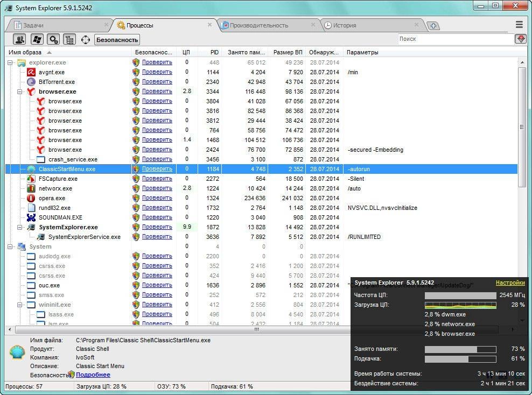Image resolution: width=532 pixels, height=395 pixels.
Task: Open the Подробнее security details link
Action: coord(93,375)
